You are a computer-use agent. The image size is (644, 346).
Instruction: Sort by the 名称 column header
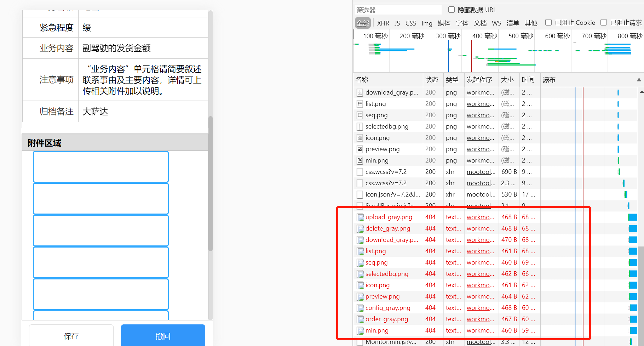(x=388, y=80)
